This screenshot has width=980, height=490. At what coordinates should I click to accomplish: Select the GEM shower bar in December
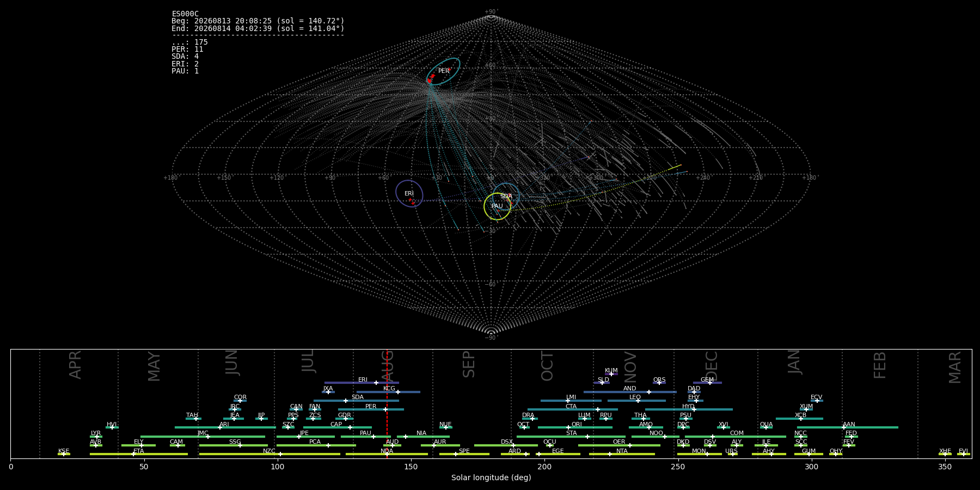707,383
